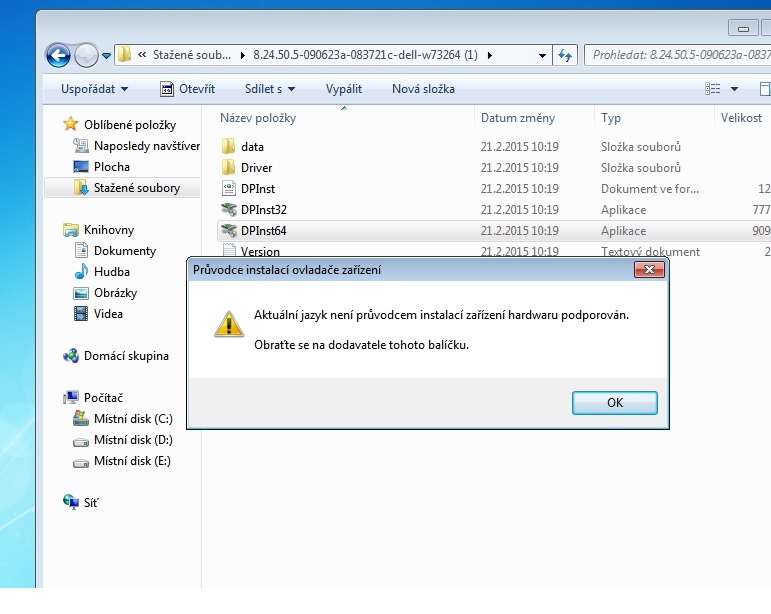This screenshot has width=771, height=614.
Task: Click date 21.2.2015 10:19 of data row
Action: tap(519, 146)
